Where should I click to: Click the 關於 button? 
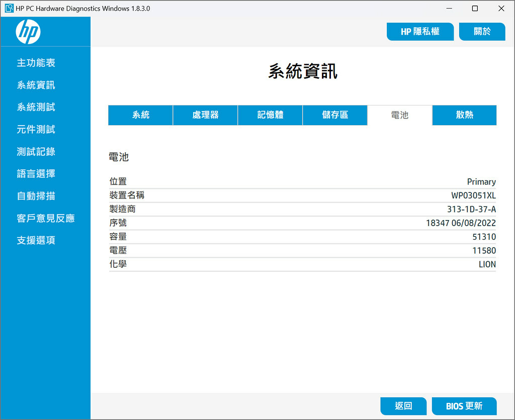point(482,32)
